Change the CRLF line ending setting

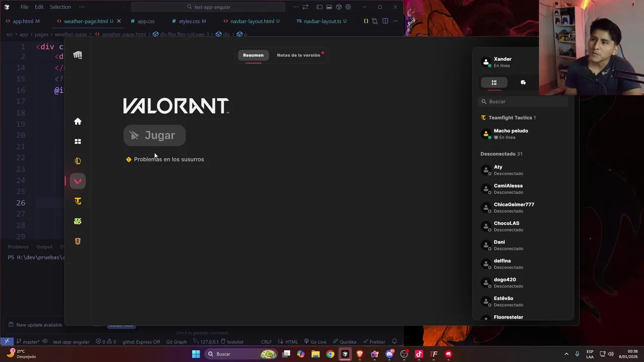pyautogui.click(x=266, y=342)
